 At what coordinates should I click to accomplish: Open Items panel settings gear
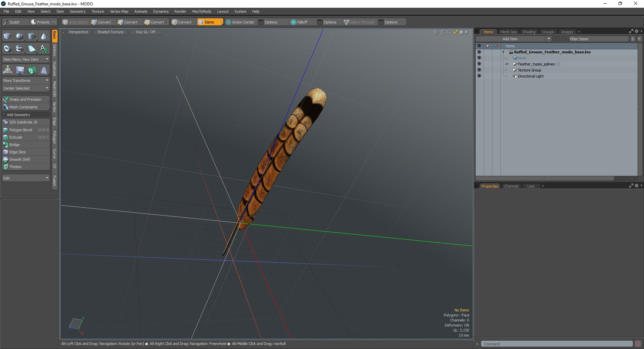(x=636, y=31)
